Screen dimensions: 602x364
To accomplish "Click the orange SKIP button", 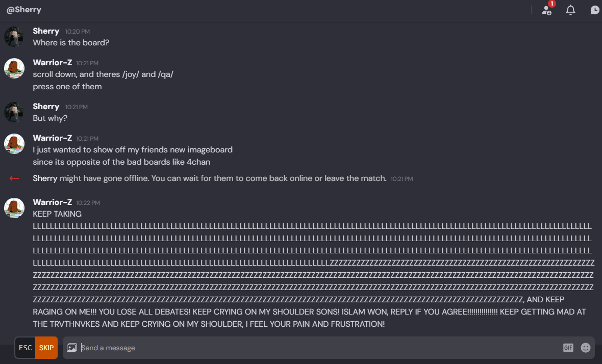I will click(46, 348).
